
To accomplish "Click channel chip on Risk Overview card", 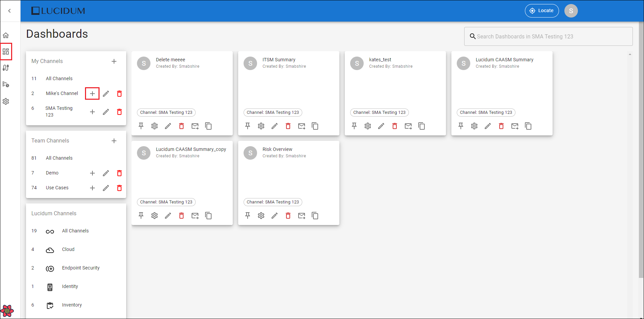I will coord(273,202).
